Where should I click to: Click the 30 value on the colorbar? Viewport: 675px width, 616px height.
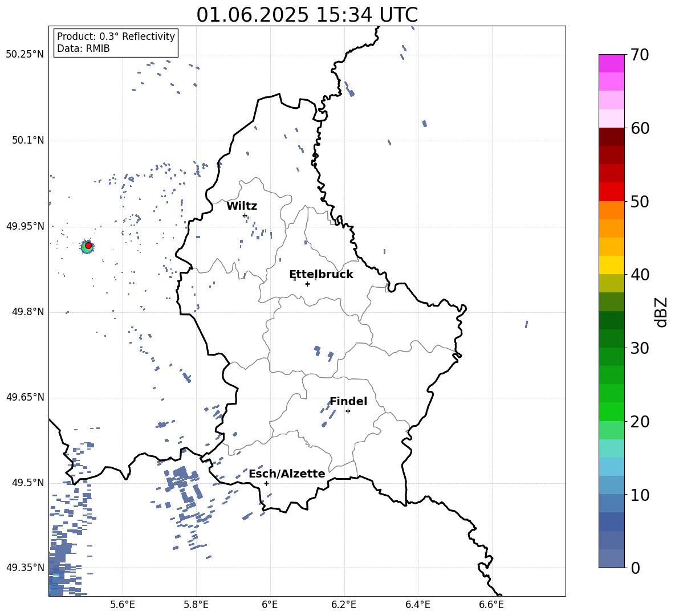coord(640,348)
